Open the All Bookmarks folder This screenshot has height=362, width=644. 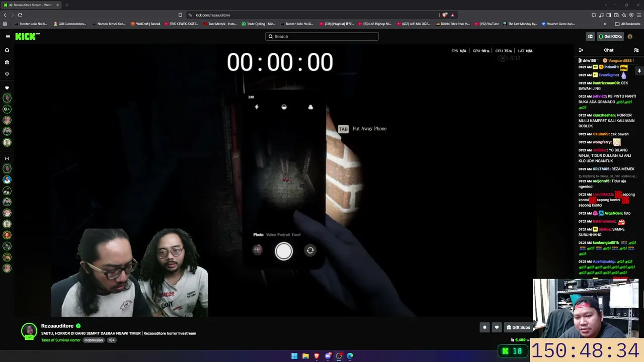tap(627, 24)
